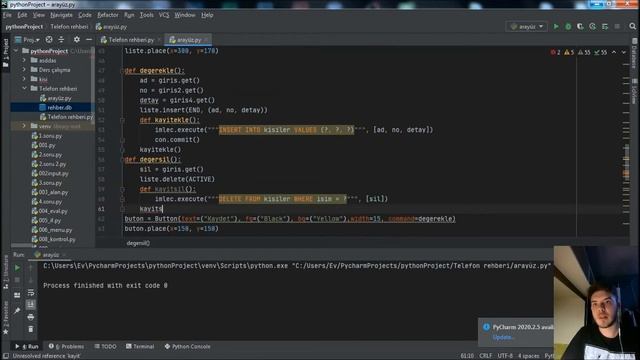The height and width of the screenshot is (360, 640).
Task: Click the print icon in the Run panel
Action: click(x=31, y=317)
